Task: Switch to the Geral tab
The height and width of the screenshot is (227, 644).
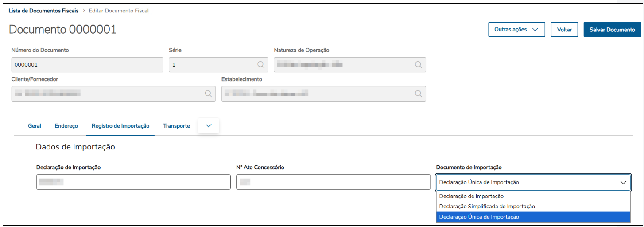Action: (35, 126)
